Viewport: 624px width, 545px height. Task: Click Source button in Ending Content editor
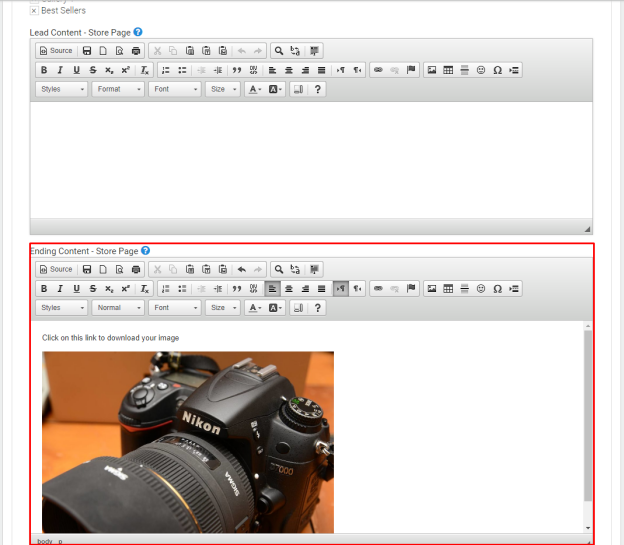pyautogui.click(x=56, y=270)
